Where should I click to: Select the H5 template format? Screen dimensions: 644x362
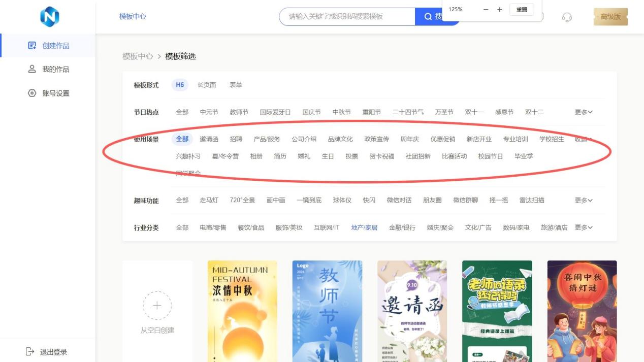click(x=180, y=85)
